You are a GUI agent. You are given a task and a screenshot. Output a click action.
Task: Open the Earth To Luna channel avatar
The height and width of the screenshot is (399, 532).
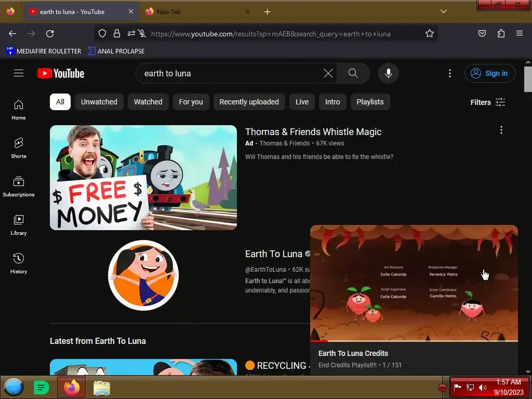143,275
